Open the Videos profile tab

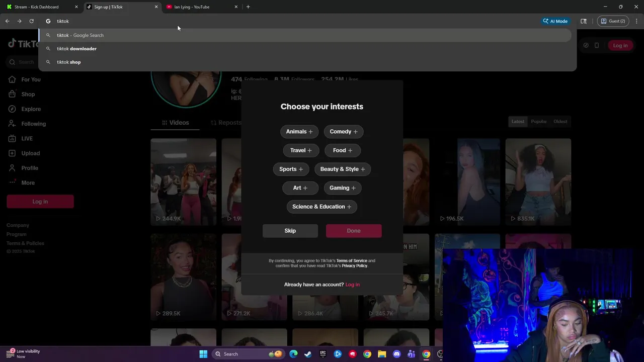pos(175,123)
